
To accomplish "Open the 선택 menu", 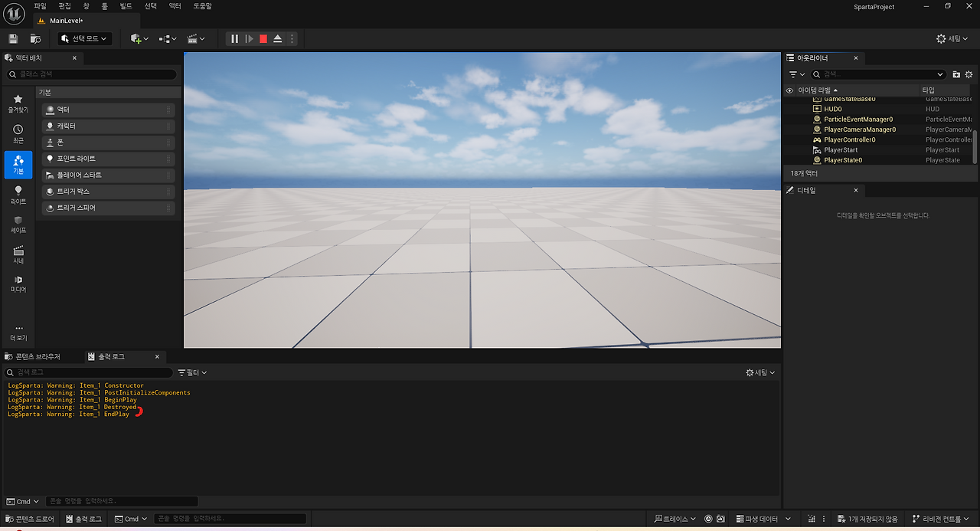I will click(x=150, y=6).
